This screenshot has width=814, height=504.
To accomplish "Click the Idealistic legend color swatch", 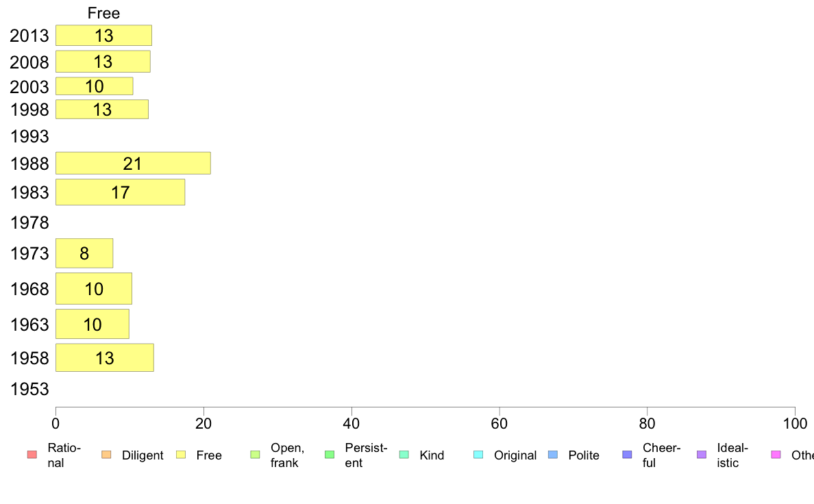I will pyautogui.click(x=702, y=455).
